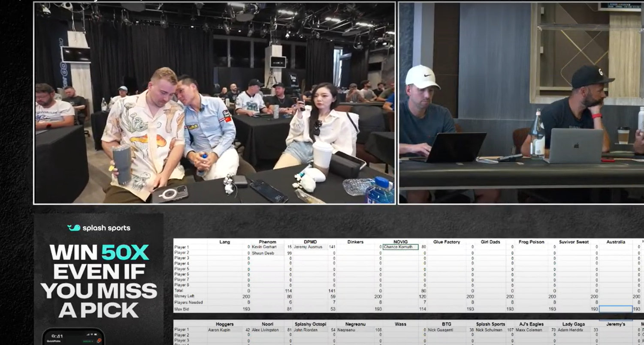Click the Splash Sports whale logo

click(74, 228)
